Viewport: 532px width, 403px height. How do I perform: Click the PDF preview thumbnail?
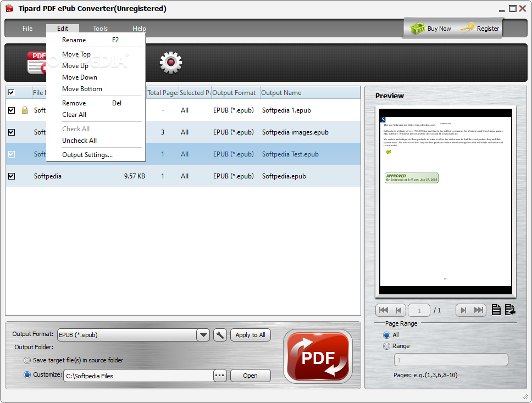(446, 201)
